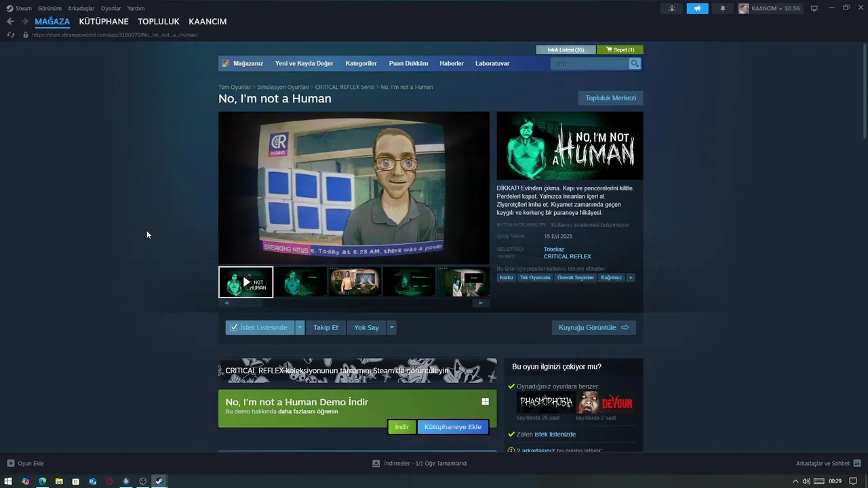This screenshot has height=488, width=868.
Task: Open Sepet (1) cart button
Action: 620,49
